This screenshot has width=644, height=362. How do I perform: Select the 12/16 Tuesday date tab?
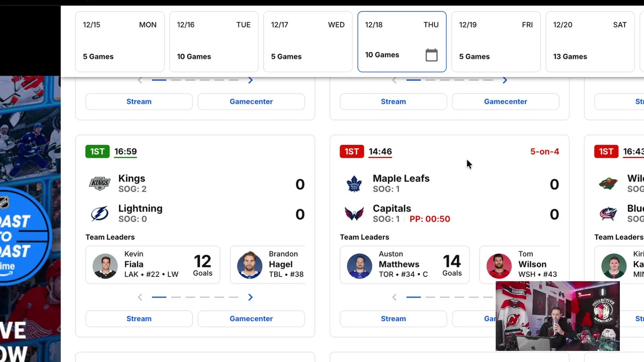[214, 41]
